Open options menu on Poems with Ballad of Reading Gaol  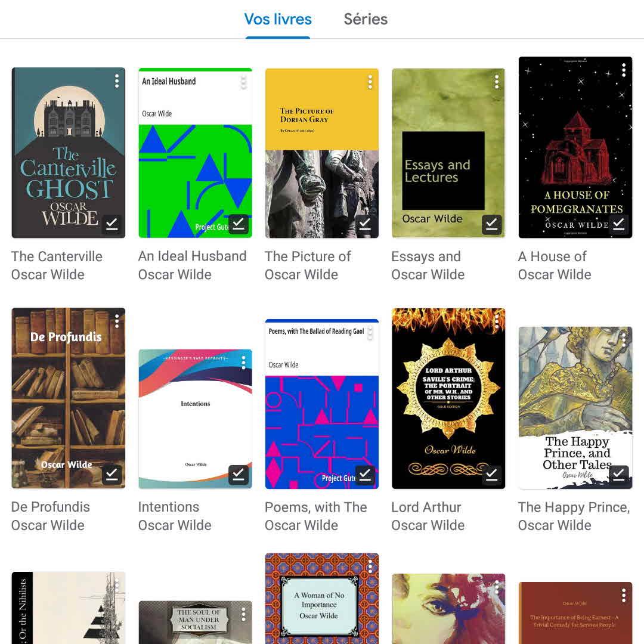click(370, 333)
